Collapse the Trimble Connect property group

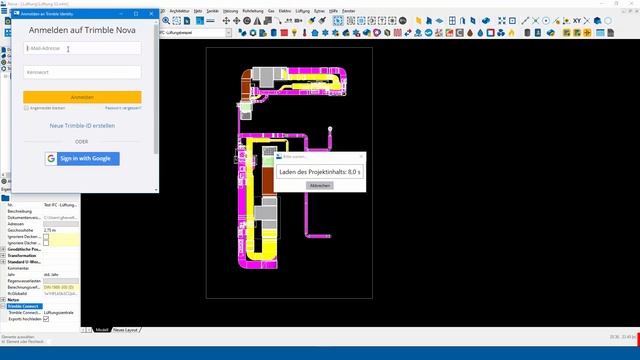point(3,306)
